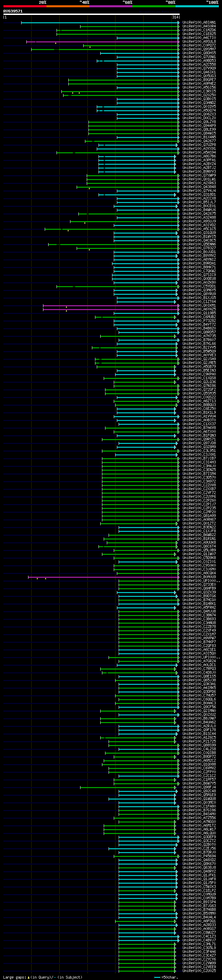Click the white AV639571 query sequence bar

click(x=92, y=15)
